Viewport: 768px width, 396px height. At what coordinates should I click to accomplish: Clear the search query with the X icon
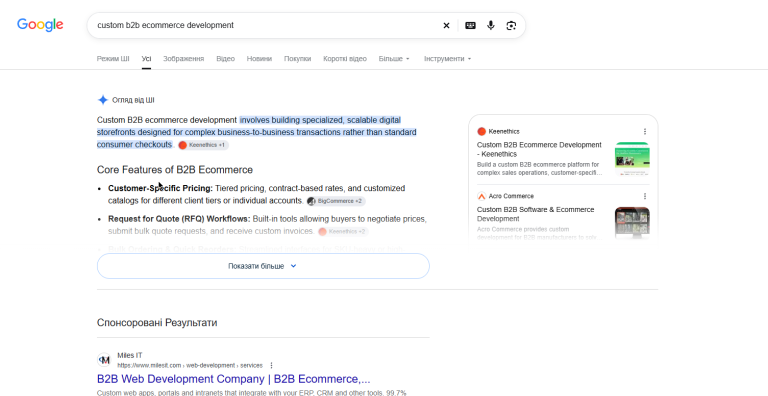(446, 25)
